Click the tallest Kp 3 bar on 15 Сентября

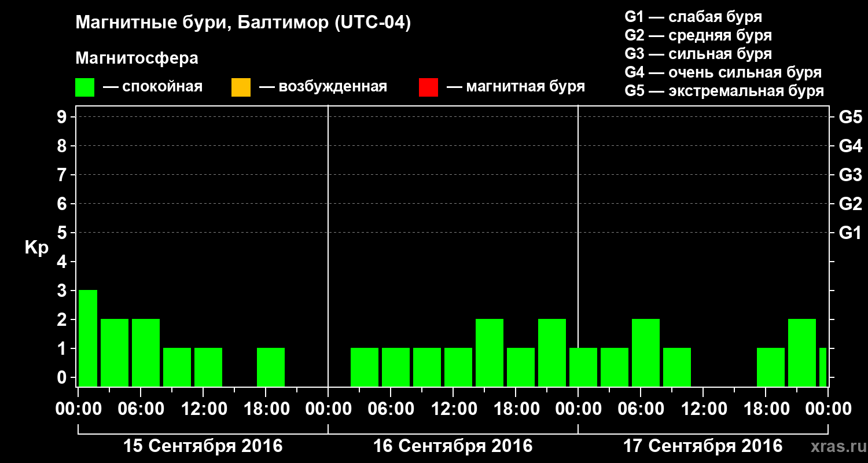click(88, 338)
